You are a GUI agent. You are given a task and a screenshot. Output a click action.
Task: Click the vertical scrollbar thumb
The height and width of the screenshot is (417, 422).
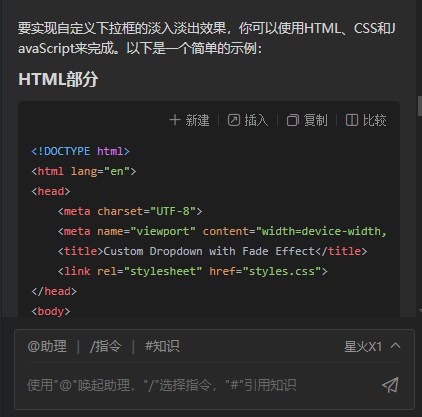[x=420, y=106]
